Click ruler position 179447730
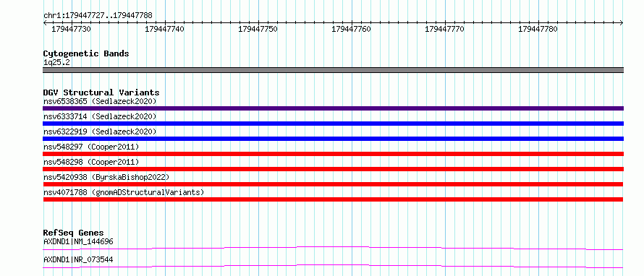 click(72, 29)
